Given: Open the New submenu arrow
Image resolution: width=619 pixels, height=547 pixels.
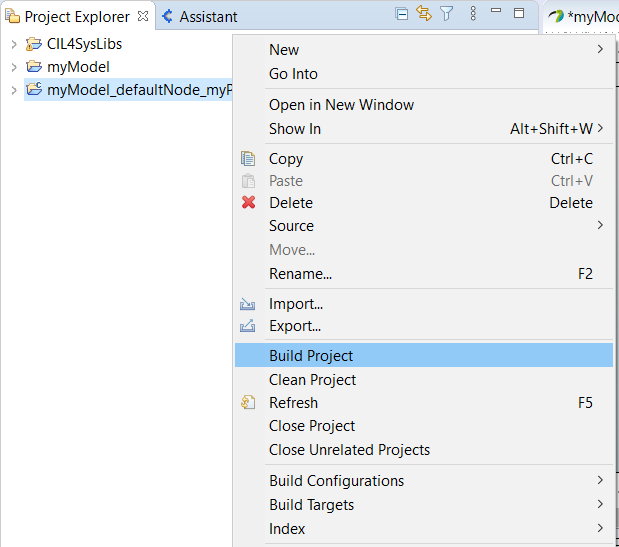Looking at the screenshot, I should click(600, 49).
